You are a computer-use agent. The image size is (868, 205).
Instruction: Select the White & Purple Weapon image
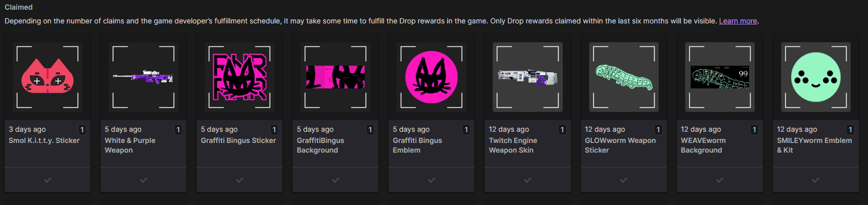coord(143,77)
